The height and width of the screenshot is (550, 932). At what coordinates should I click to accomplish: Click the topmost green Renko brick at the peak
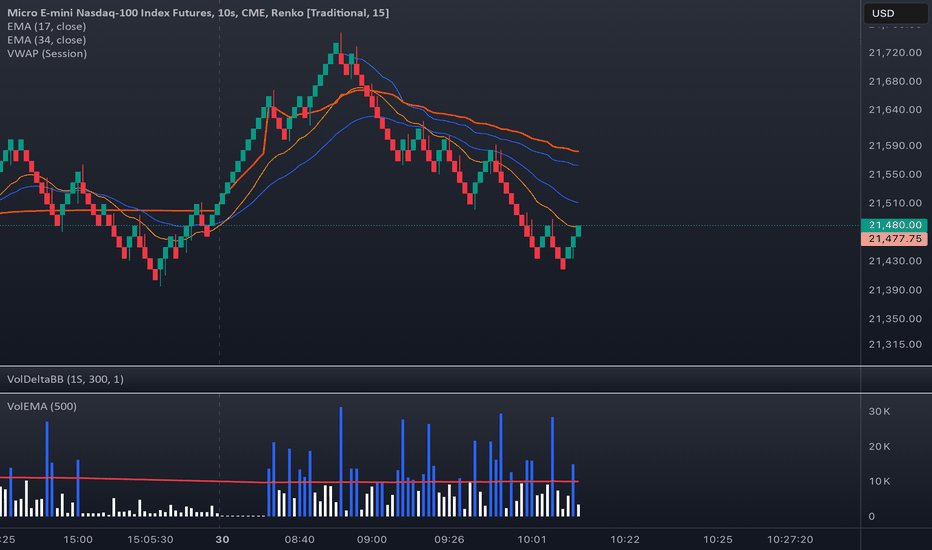click(x=336, y=48)
